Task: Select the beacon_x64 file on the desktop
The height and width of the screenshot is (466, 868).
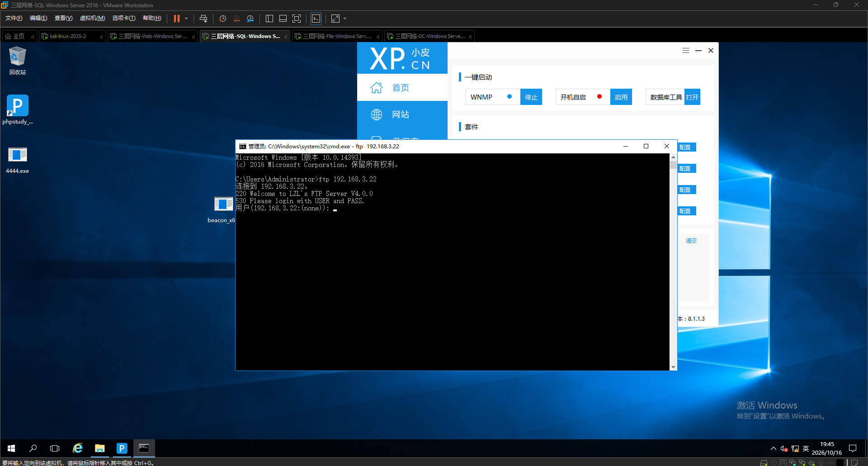Action: tap(222, 209)
